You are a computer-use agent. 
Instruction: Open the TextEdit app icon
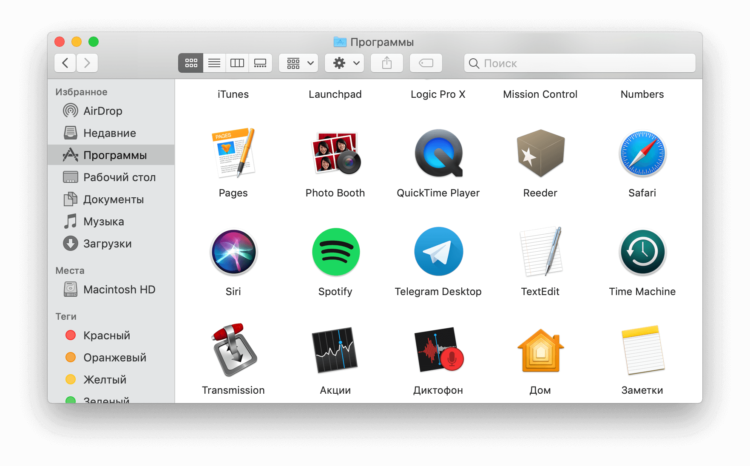tap(540, 252)
